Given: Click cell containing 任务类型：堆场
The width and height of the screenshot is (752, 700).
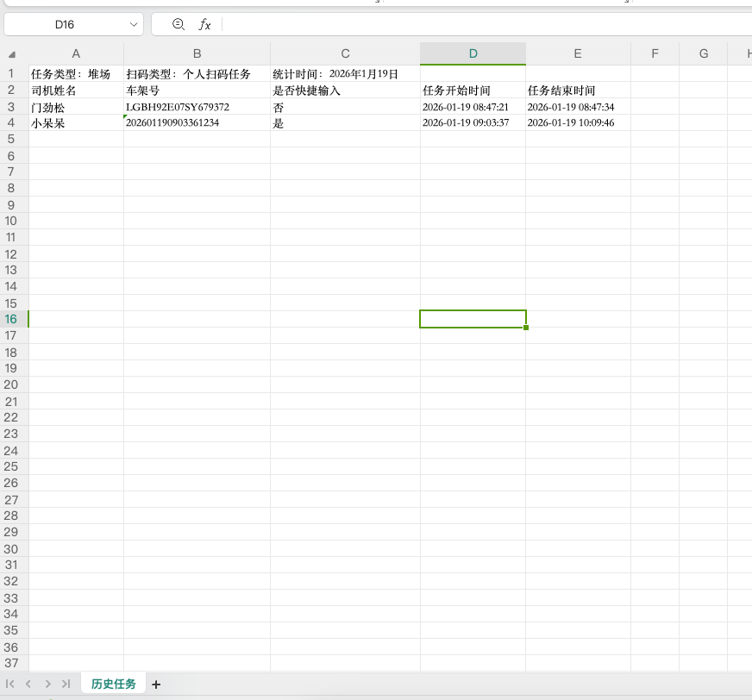Looking at the screenshot, I should pos(76,74).
